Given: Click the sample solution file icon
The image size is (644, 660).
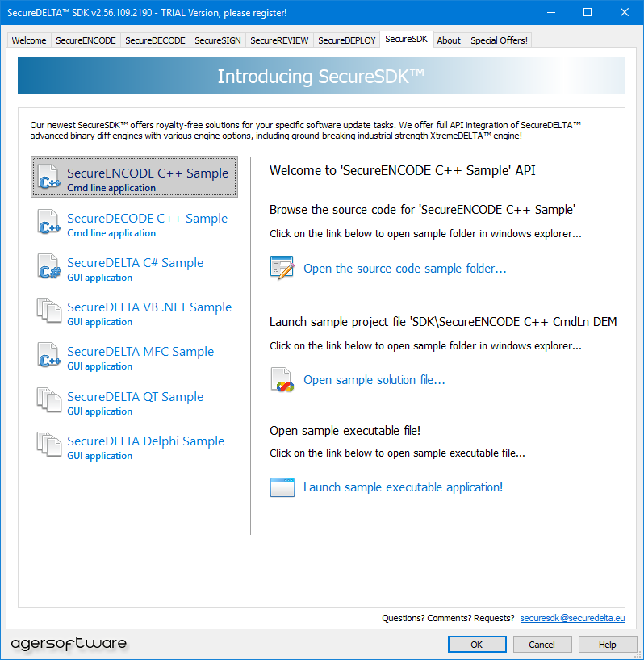Looking at the screenshot, I should [x=282, y=380].
